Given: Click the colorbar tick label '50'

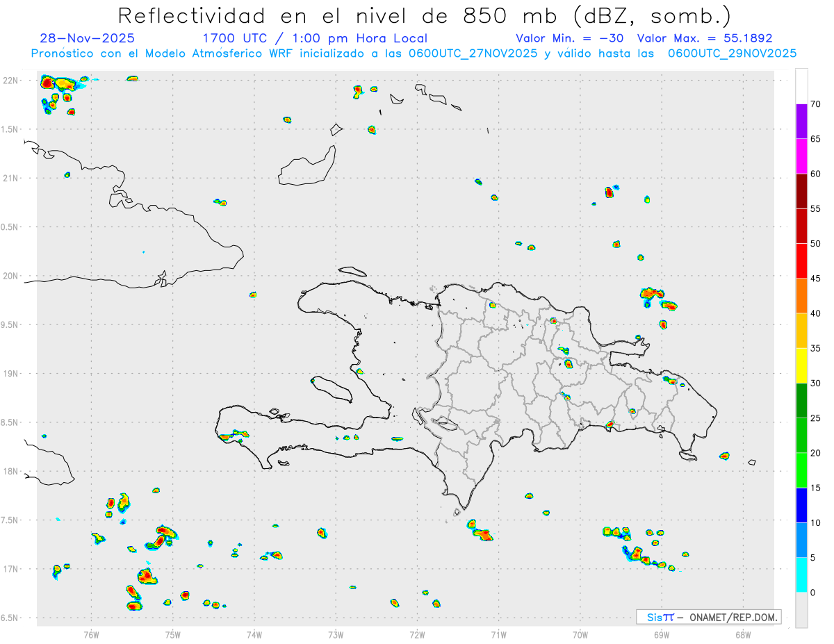Looking at the screenshot, I should [x=816, y=244].
